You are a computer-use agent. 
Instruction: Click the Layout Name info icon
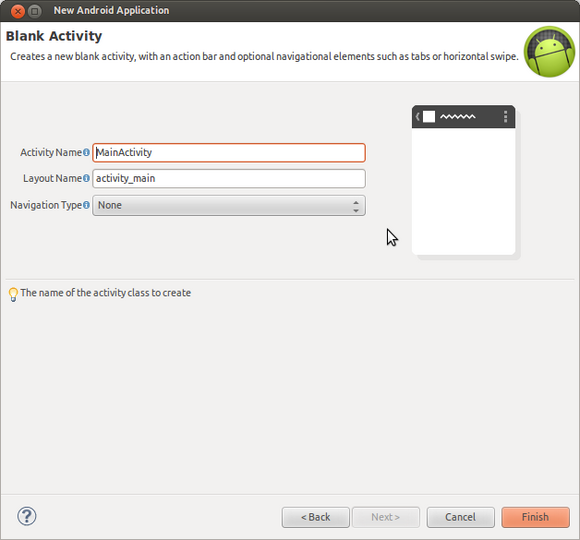pyautogui.click(x=86, y=178)
